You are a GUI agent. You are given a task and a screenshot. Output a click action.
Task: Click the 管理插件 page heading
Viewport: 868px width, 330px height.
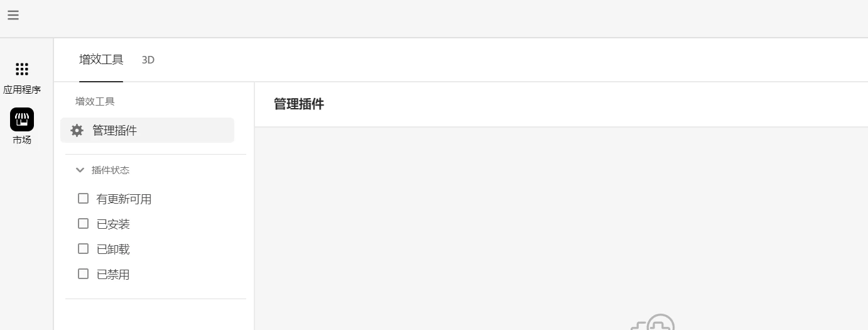(299, 104)
